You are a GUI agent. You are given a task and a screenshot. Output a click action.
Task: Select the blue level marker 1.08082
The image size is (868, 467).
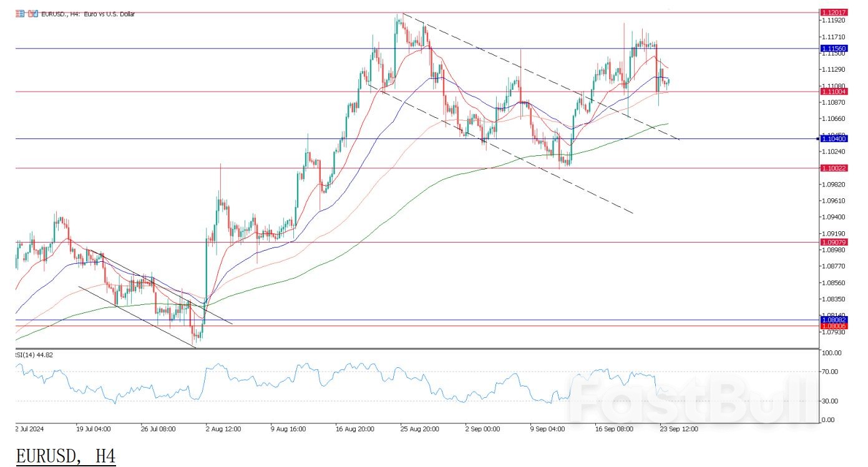(835, 319)
